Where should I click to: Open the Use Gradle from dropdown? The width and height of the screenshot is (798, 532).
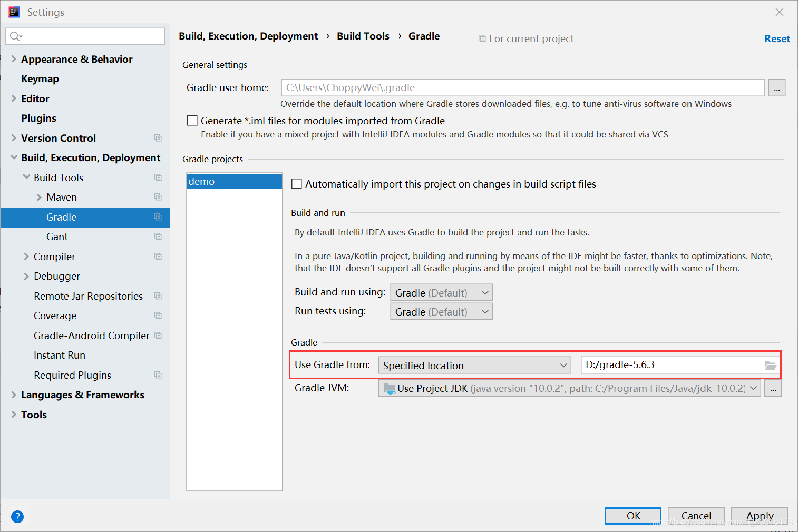[475, 365]
